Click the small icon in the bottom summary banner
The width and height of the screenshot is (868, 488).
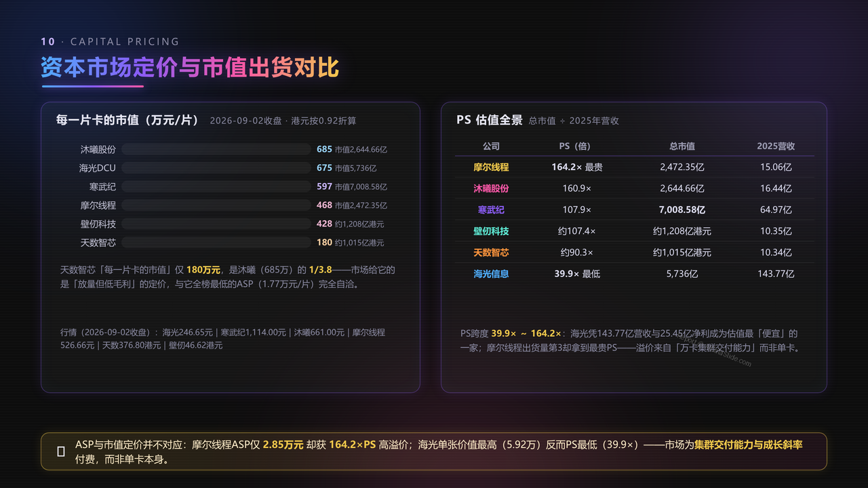point(61,451)
